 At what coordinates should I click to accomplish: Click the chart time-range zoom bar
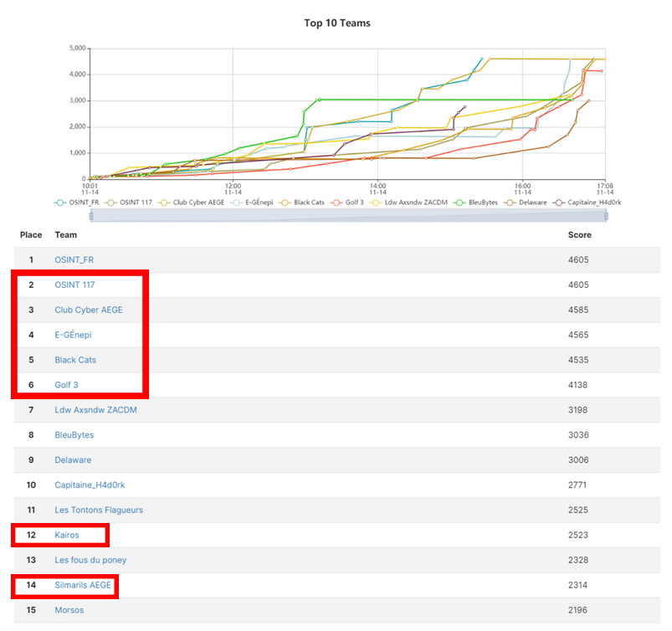click(348, 216)
